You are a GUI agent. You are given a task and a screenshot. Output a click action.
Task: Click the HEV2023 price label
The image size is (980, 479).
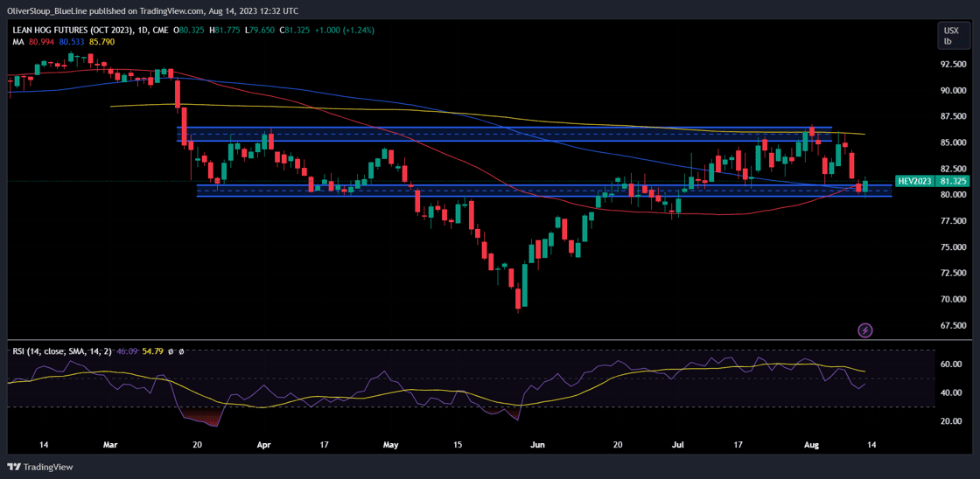(915, 182)
